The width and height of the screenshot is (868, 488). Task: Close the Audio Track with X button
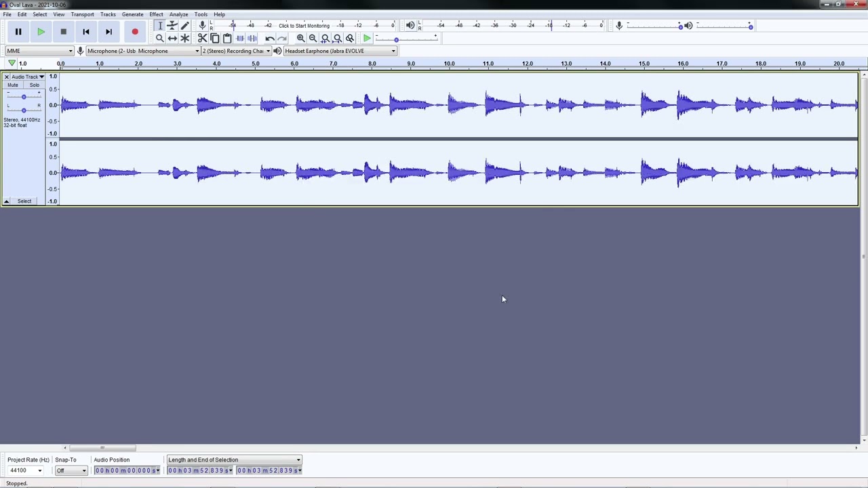(6, 77)
